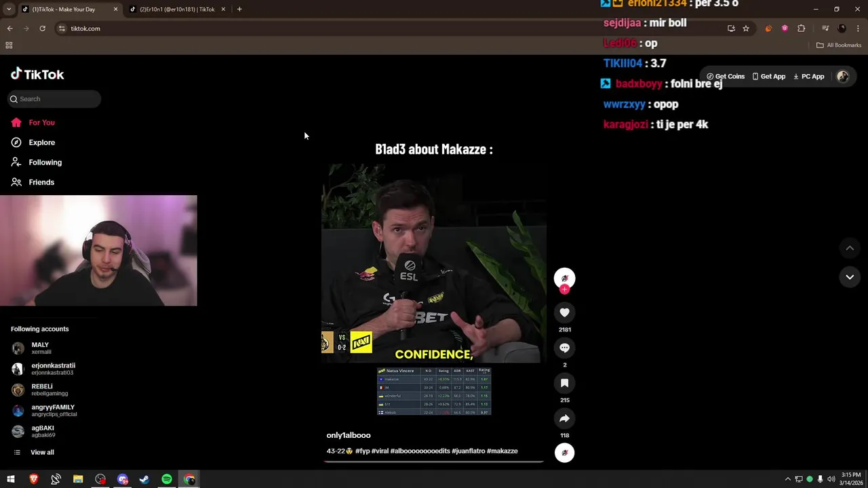Like the video with the heart icon
Screen dimensions: 868x488
click(x=564, y=312)
